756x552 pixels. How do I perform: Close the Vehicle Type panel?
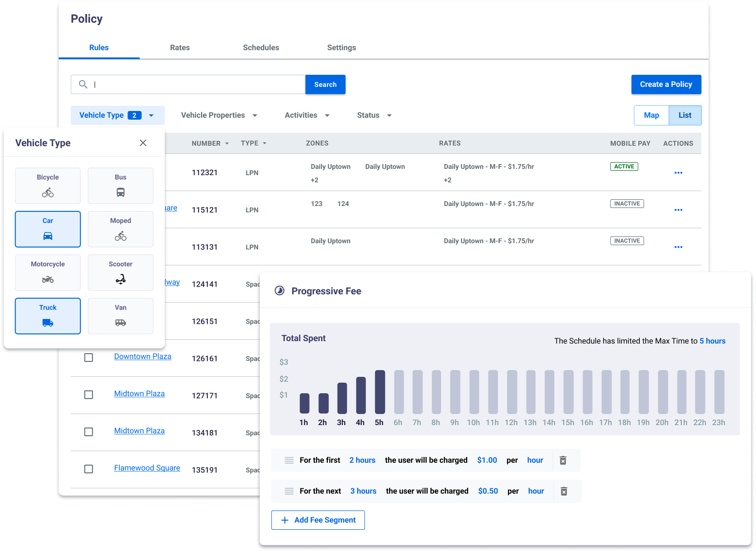pos(143,143)
